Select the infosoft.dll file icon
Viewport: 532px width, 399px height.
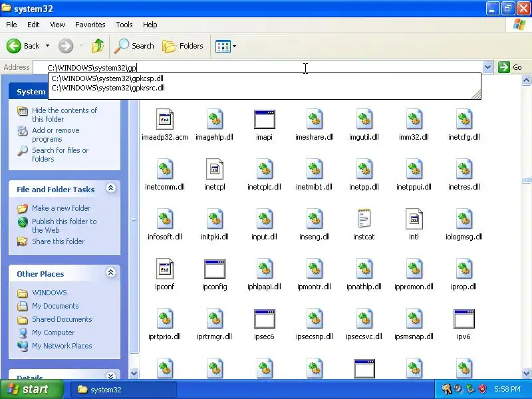pos(164,219)
